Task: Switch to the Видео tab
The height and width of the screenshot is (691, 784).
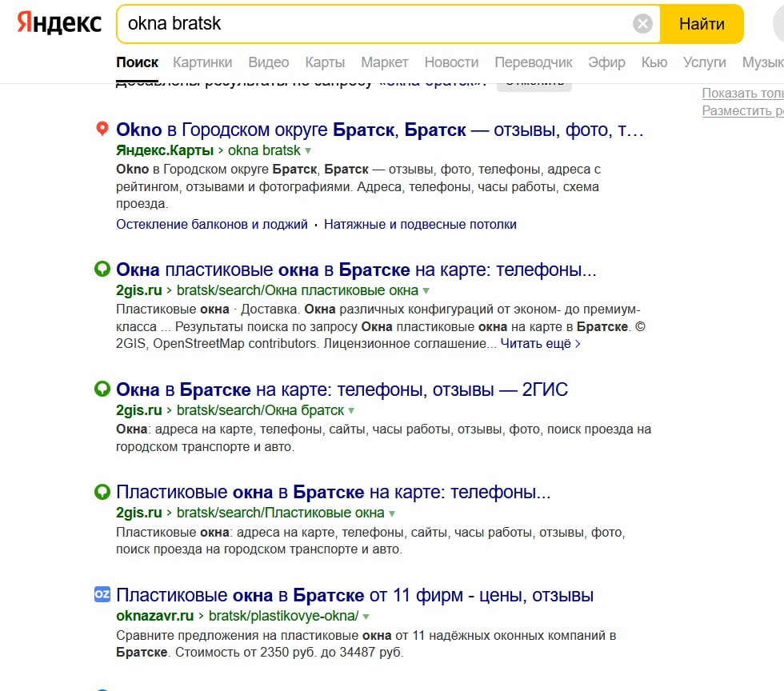Action: coord(269,62)
